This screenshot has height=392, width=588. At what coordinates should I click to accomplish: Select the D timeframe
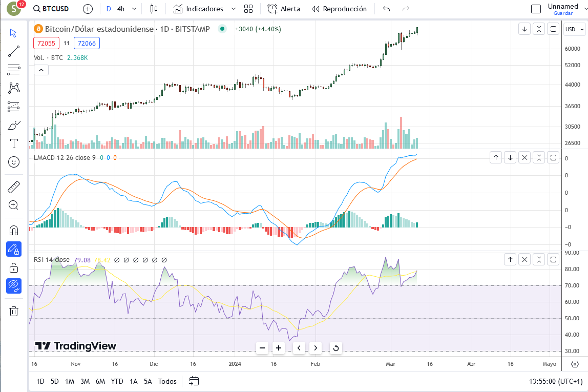point(109,9)
